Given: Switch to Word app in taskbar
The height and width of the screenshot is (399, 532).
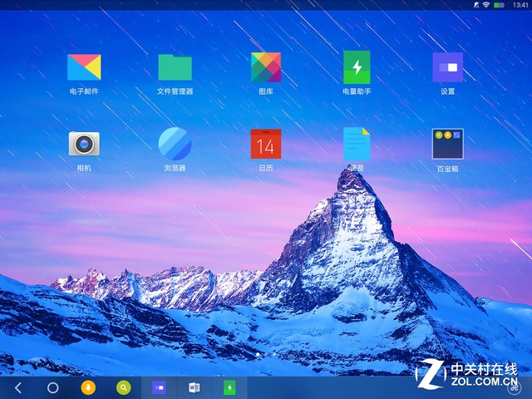Looking at the screenshot, I should point(194,387).
